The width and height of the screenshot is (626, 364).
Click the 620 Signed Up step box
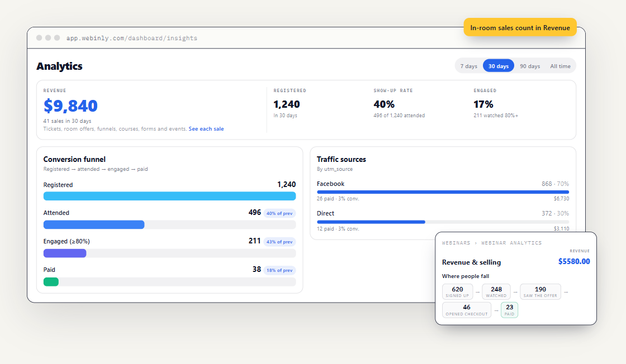click(x=458, y=292)
